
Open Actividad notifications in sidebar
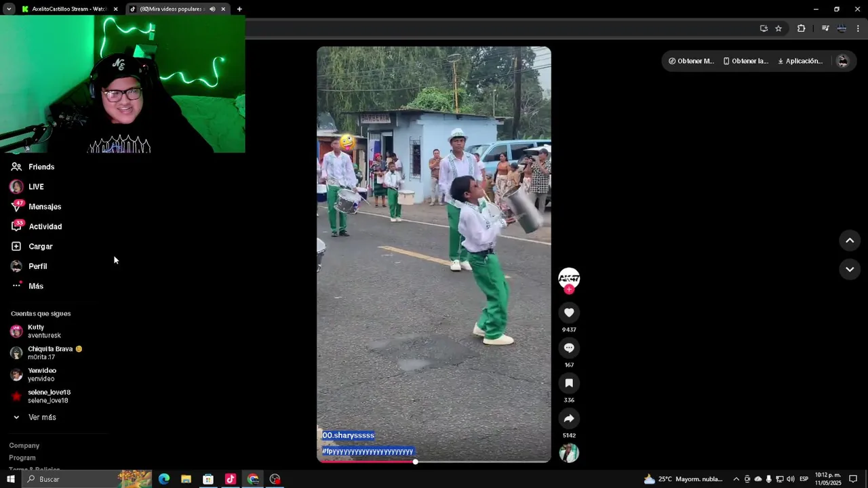pyautogui.click(x=37, y=226)
